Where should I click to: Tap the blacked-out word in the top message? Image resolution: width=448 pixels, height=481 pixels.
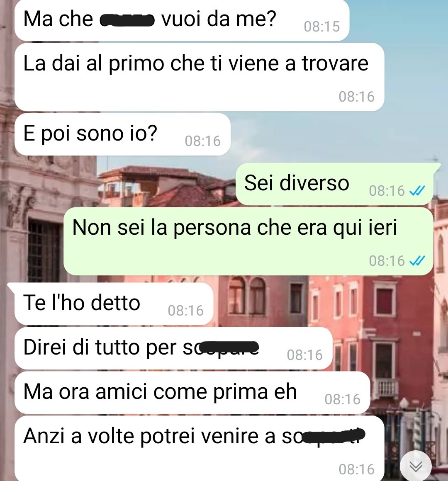(x=127, y=20)
